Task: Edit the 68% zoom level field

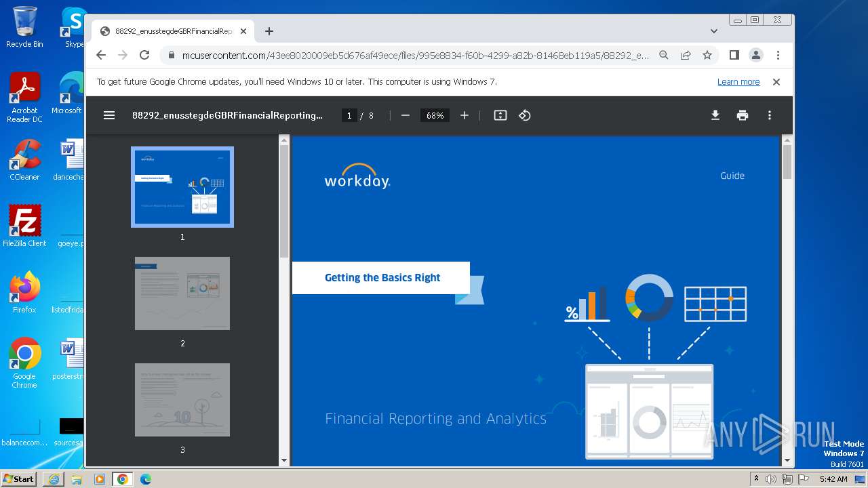Action: point(435,115)
